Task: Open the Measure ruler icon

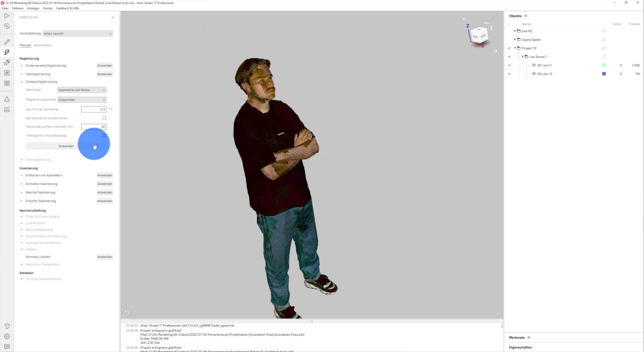Action: [7, 109]
